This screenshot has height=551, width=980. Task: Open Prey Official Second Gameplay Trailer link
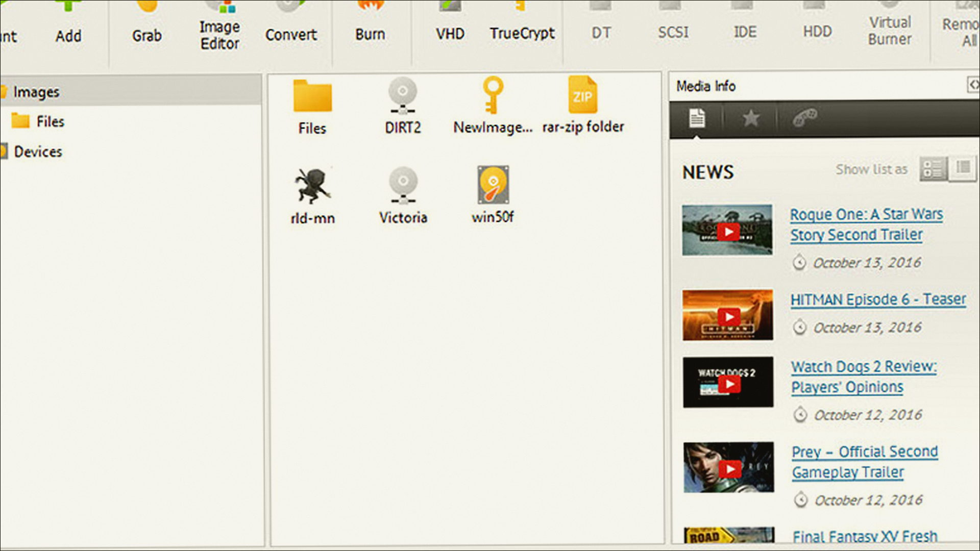[x=865, y=462]
